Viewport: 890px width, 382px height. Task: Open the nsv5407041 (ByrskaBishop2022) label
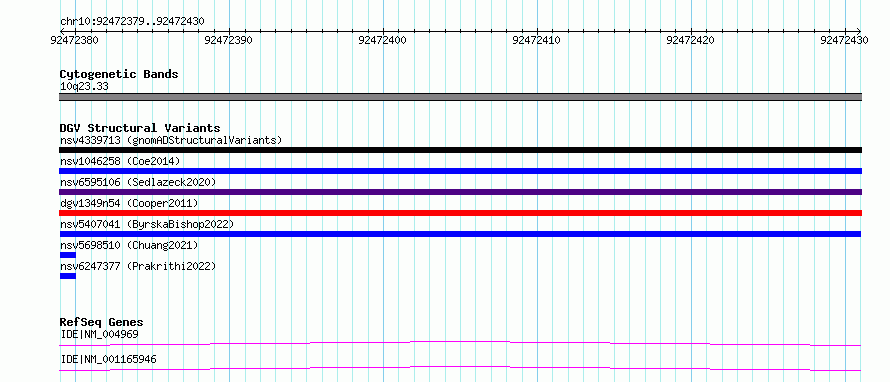[147, 224]
